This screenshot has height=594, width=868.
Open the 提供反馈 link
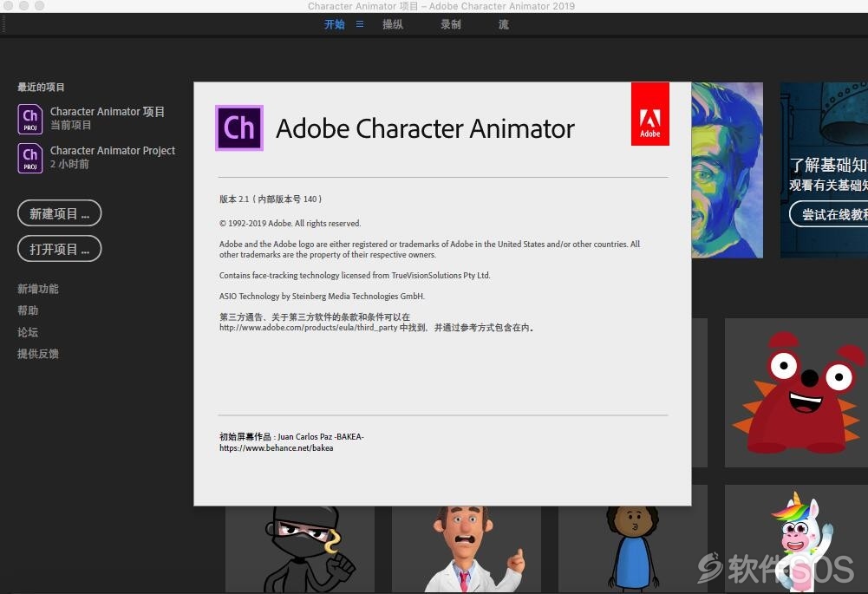[37, 354]
